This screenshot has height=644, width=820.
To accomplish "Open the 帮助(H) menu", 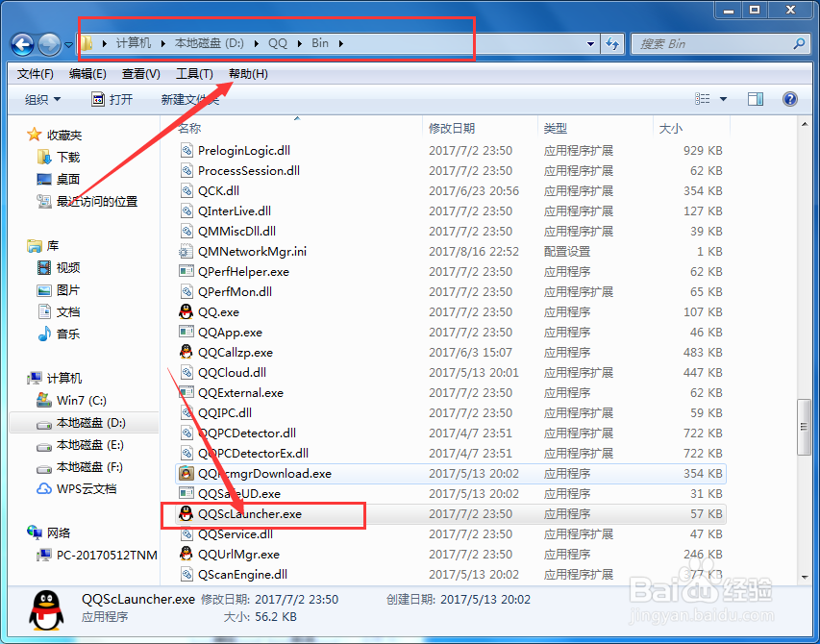I will pos(248,74).
